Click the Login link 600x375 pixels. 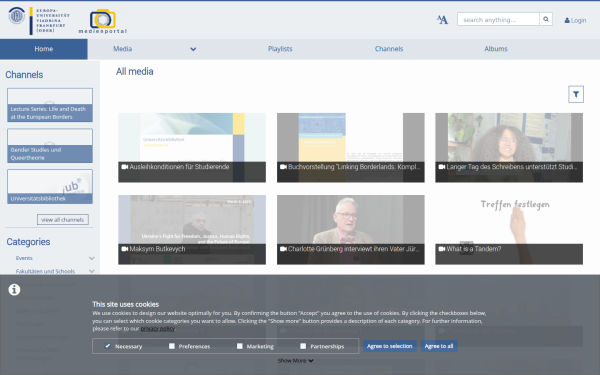(x=575, y=20)
